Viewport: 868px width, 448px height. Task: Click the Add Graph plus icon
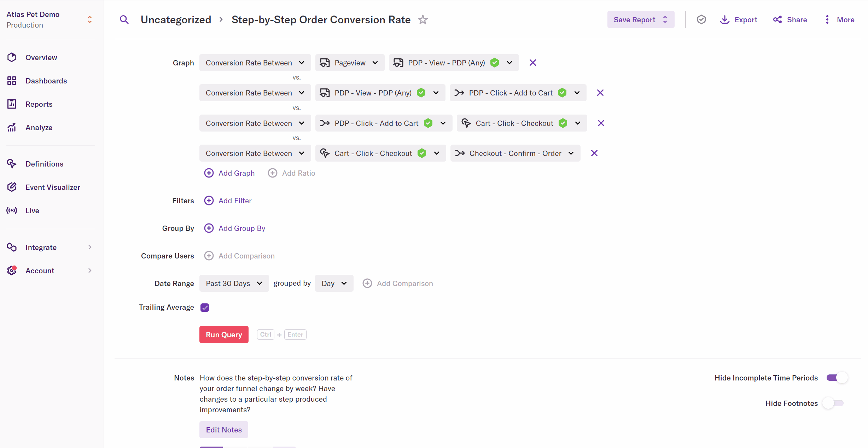coord(209,173)
